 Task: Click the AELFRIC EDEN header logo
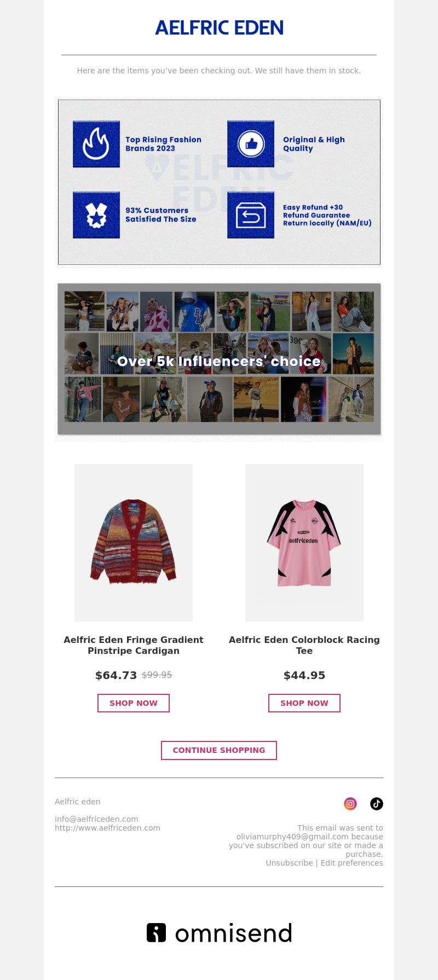click(x=219, y=27)
